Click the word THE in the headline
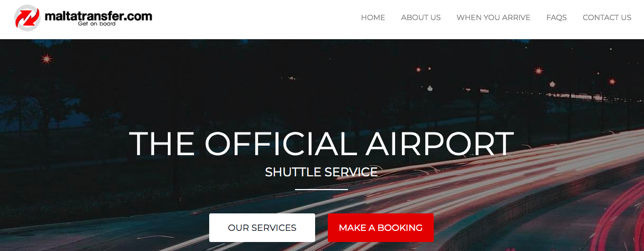Screen dimensions: 644x251 click(x=163, y=144)
